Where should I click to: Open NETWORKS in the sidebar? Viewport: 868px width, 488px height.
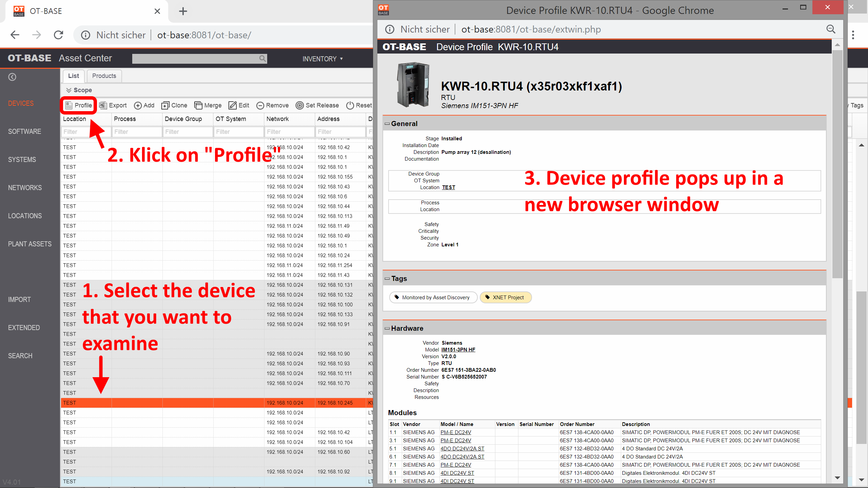25,188
